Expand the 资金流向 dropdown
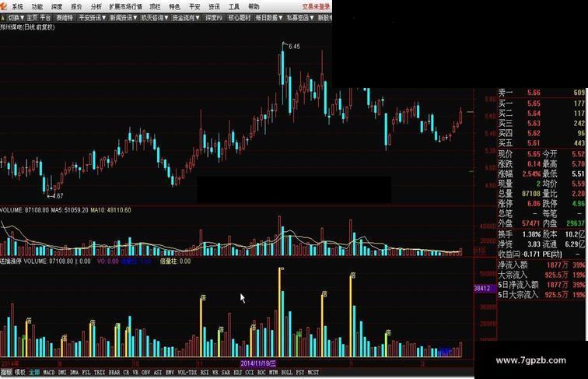Viewport: 588px width, 379px height. [x=186, y=18]
